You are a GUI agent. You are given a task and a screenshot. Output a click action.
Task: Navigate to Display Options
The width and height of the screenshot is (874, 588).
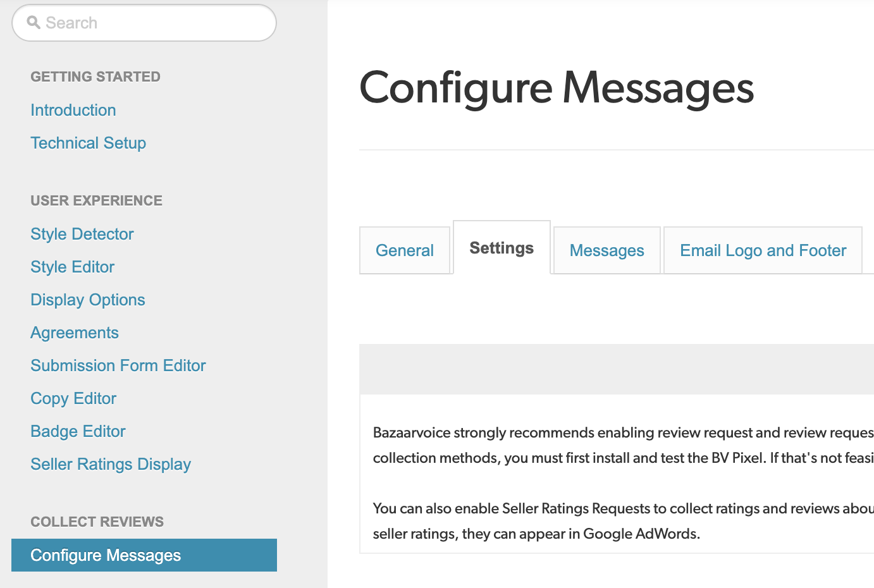coord(88,300)
